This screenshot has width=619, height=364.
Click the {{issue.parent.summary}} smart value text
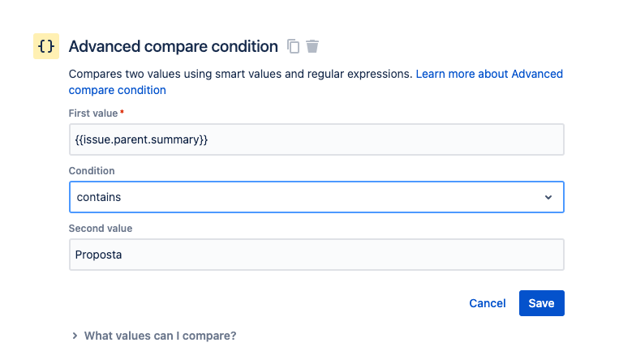tap(141, 139)
